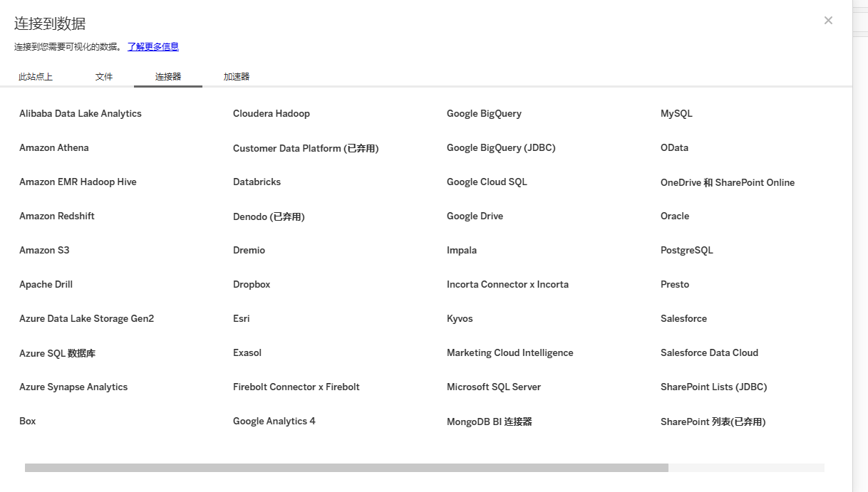868x492 pixels.
Task: Choose the plain Salesforce connector
Action: click(x=683, y=318)
